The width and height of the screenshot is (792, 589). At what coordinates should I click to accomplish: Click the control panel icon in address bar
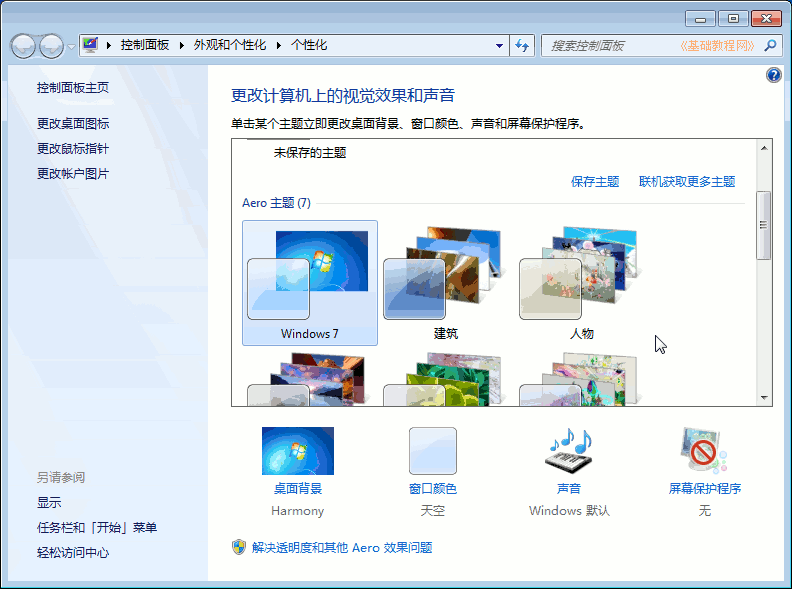90,45
